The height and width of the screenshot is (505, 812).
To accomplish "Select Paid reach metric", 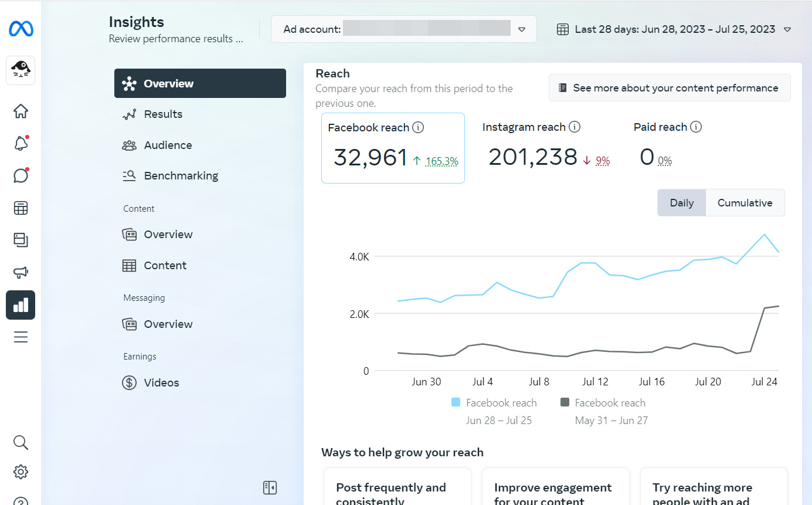I will point(668,148).
